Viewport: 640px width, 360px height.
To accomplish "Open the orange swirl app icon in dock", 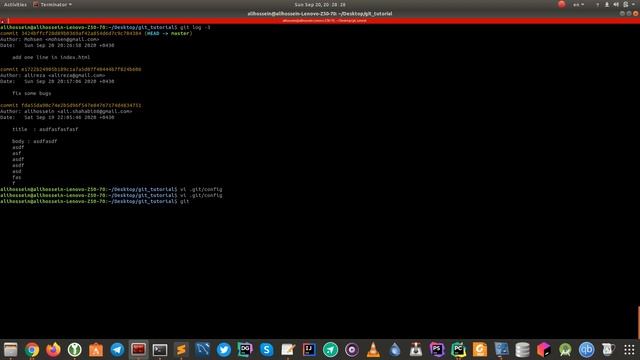I will (x=480, y=350).
